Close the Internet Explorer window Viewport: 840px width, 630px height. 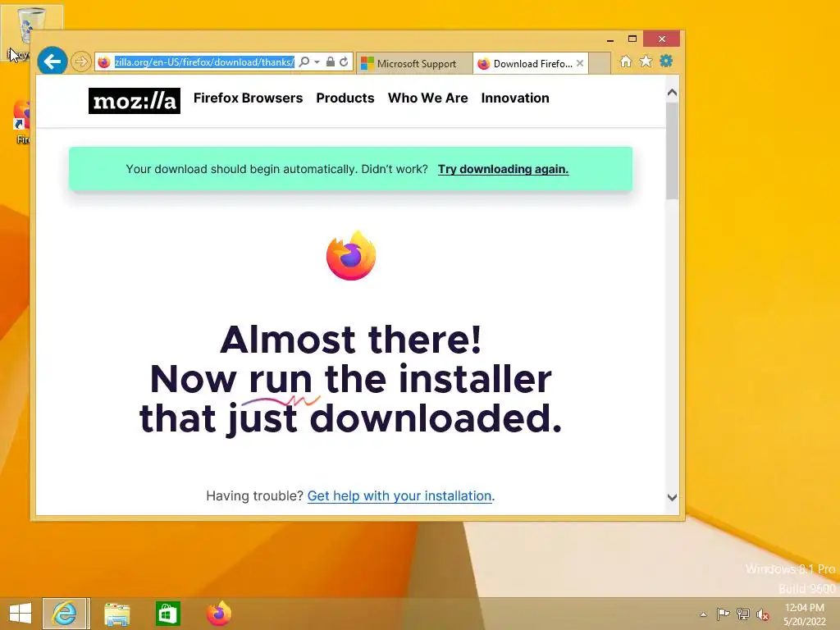click(662, 39)
